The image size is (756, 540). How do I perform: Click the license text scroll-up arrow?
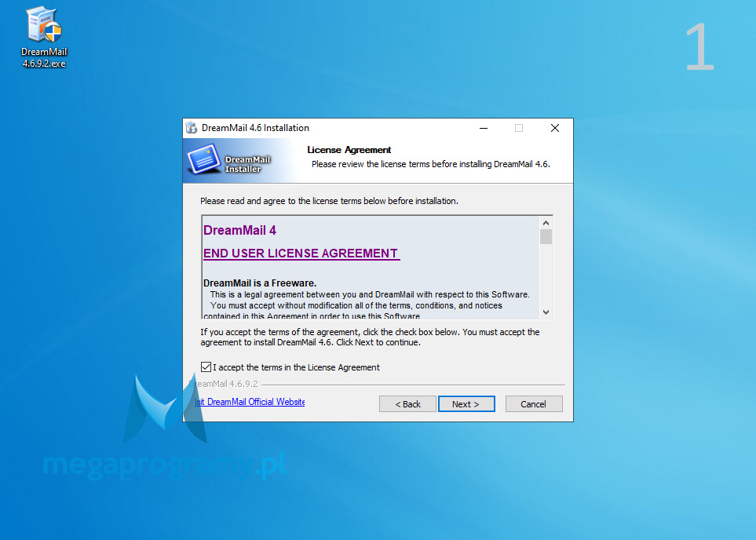pos(546,223)
